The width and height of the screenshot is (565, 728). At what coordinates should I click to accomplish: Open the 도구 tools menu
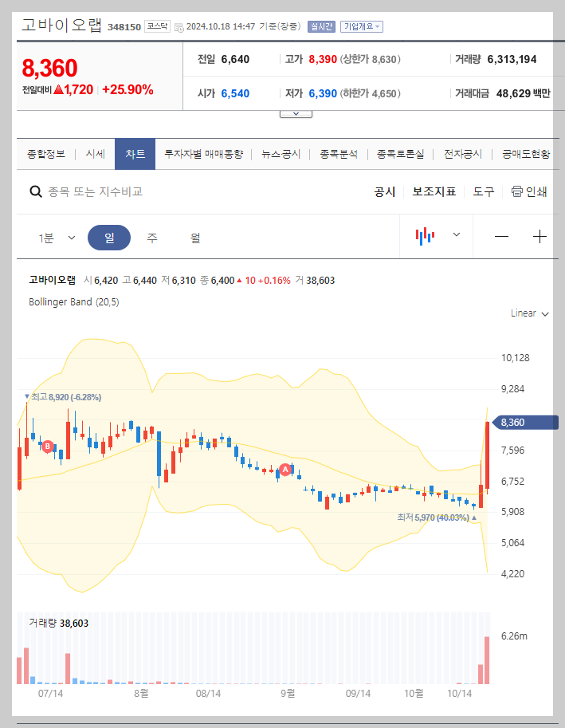pyautogui.click(x=484, y=191)
